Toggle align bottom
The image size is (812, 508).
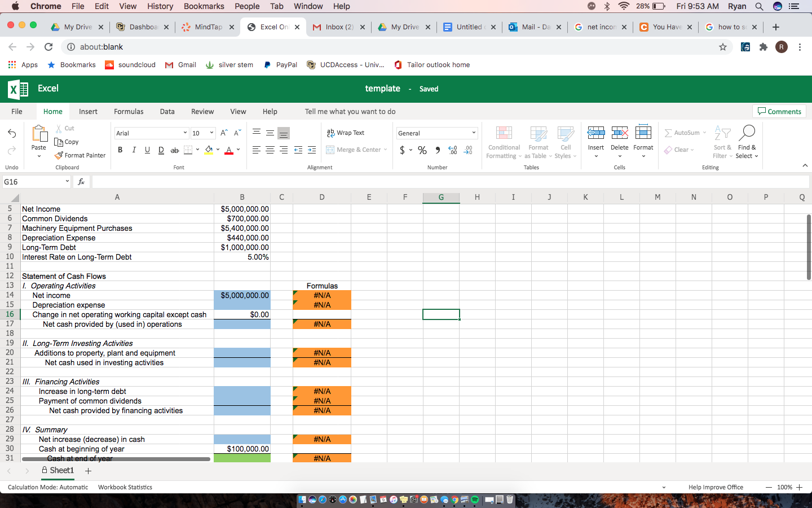(x=284, y=133)
